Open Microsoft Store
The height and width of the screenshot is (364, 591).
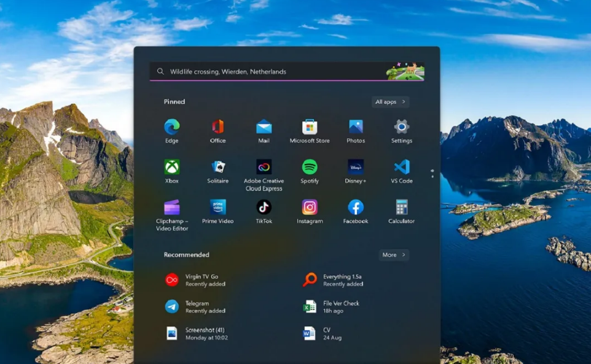coord(310,131)
